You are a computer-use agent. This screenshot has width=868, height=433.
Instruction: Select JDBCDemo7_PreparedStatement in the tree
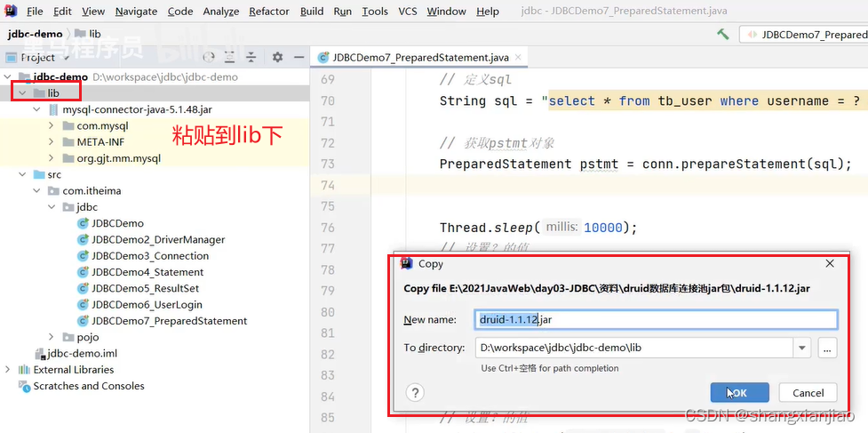(170, 321)
